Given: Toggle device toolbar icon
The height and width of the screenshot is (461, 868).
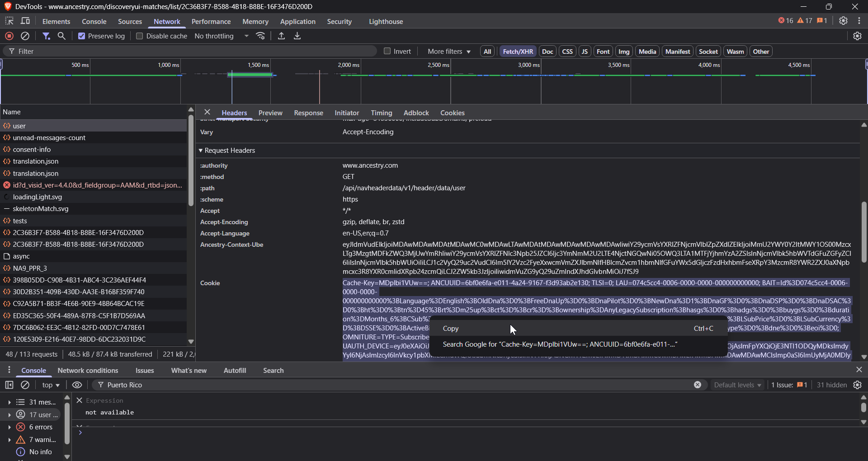Looking at the screenshot, I should click(25, 21).
